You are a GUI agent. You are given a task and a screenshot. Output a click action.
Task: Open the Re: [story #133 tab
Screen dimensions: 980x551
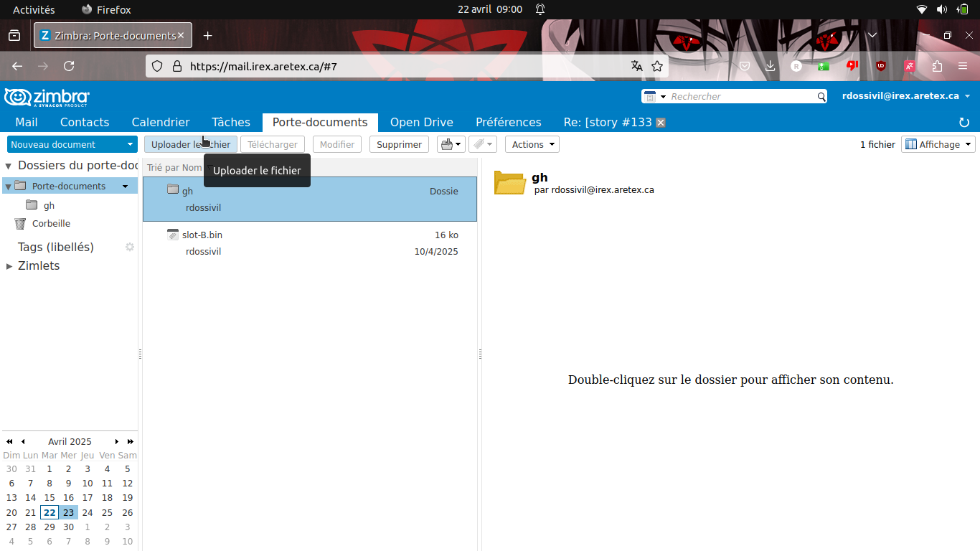coord(608,123)
